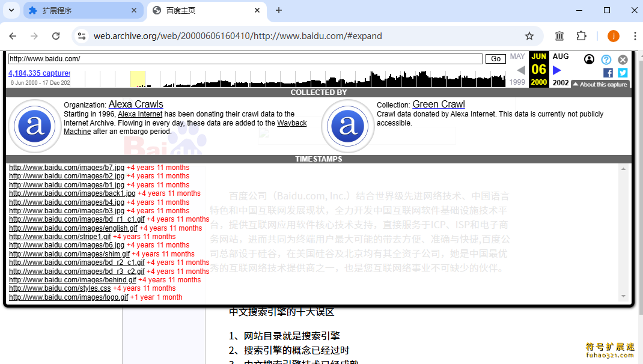Open the stripe1.gif link
This screenshot has height=364, width=643.
pyautogui.click(x=60, y=237)
